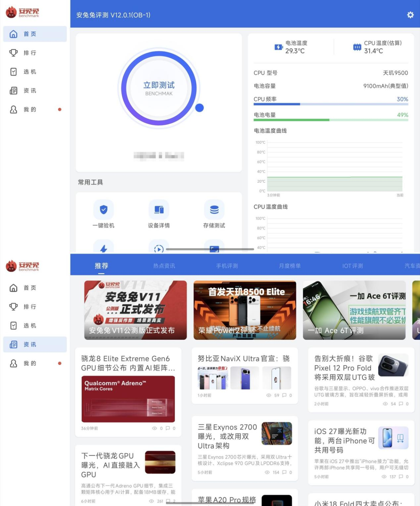Click comment icon on NaviX article

pos(284,395)
